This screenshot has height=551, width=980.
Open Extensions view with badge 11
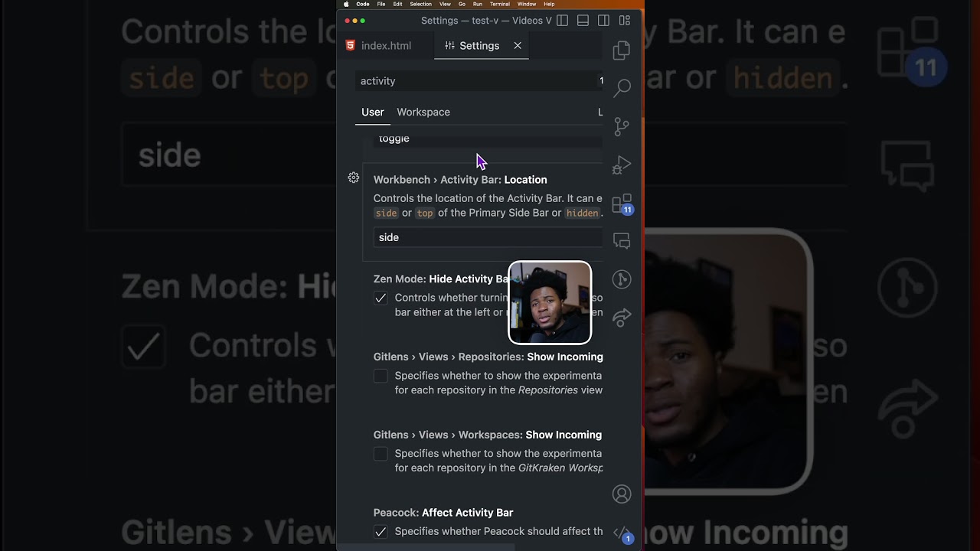(622, 204)
